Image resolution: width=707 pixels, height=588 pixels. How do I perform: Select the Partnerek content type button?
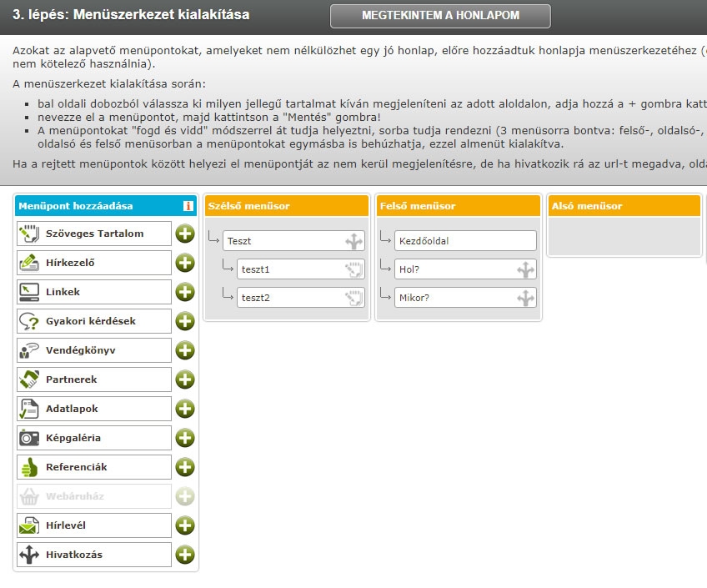pos(93,379)
